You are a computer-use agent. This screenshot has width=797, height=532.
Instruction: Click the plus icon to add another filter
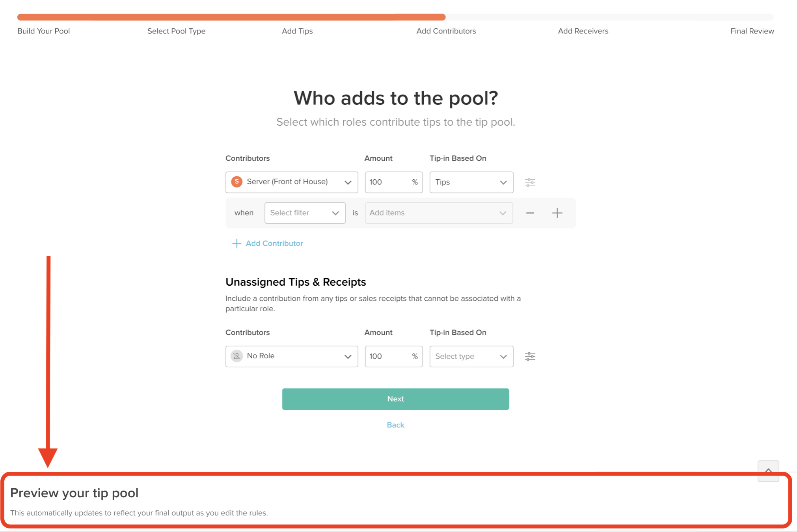[557, 213]
